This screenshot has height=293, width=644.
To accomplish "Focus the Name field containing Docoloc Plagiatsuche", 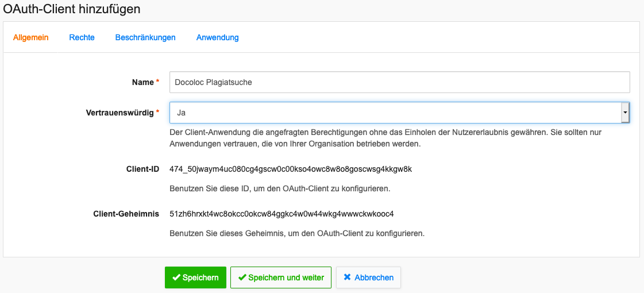I will (x=399, y=82).
